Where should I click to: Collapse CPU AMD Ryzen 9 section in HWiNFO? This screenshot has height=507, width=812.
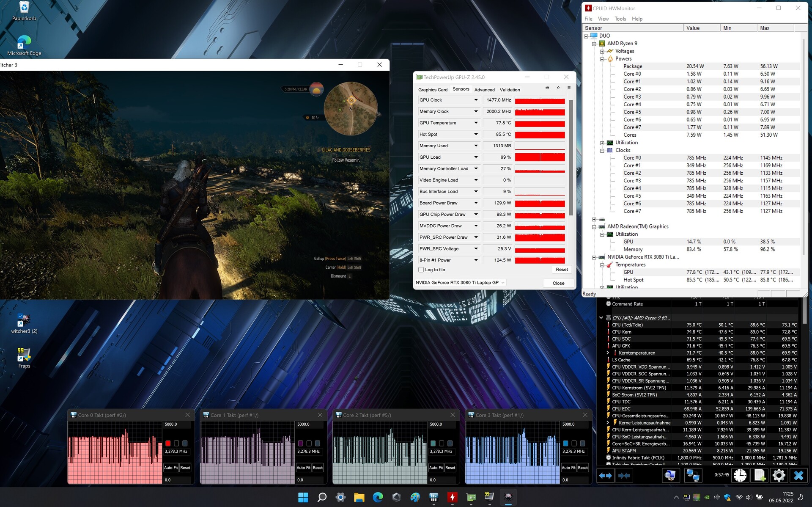tap(601, 317)
